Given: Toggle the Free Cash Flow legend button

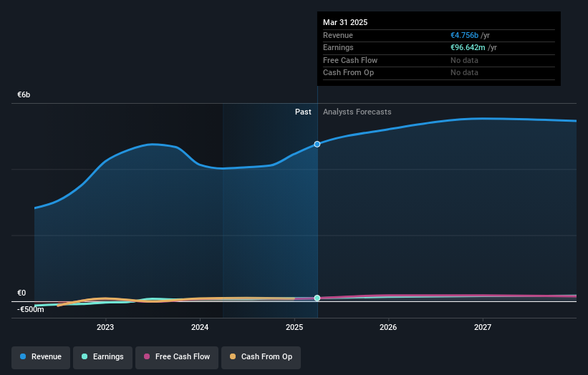Looking at the screenshot, I should click(x=177, y=357).
